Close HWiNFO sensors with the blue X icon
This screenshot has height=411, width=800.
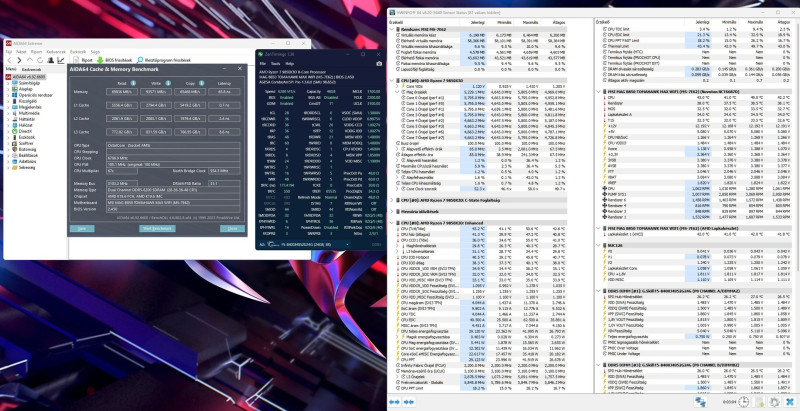click(x=790, y=402)
